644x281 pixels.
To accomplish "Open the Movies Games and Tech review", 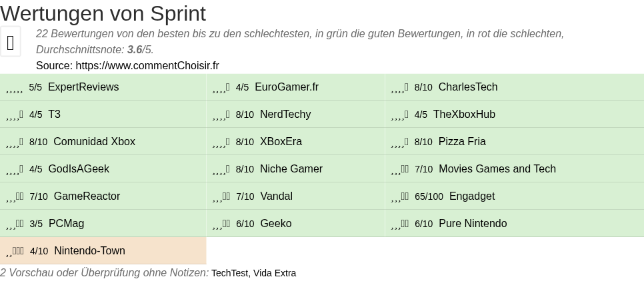I will point(497,169).
